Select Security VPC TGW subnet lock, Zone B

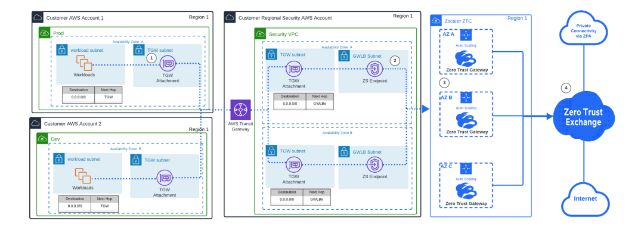[x=271, y=150]
